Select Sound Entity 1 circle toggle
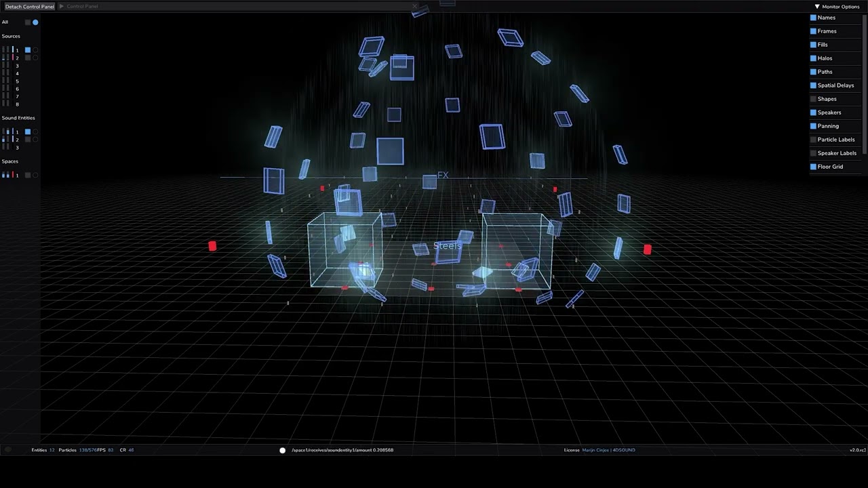 35,131
